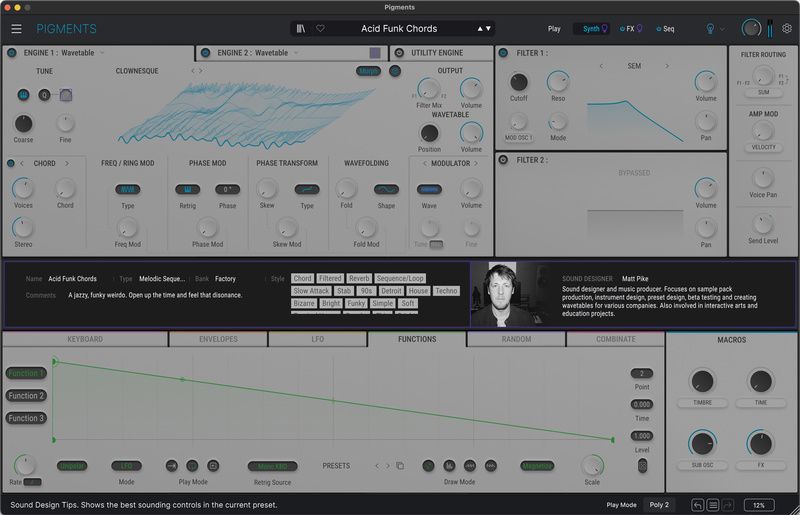Image resolution: width=800 pixels, height=515 pixels.
Task: Open the hamburger main menu
Action: pos(16,29)
